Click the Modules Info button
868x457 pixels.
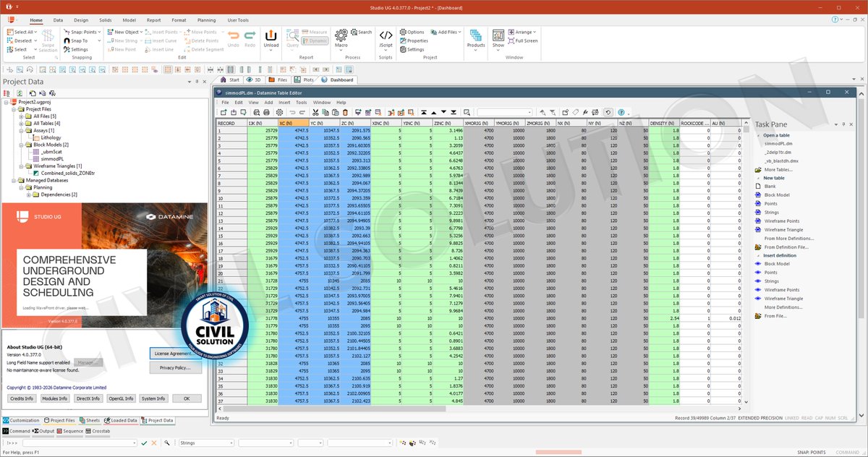pos(55,398)
